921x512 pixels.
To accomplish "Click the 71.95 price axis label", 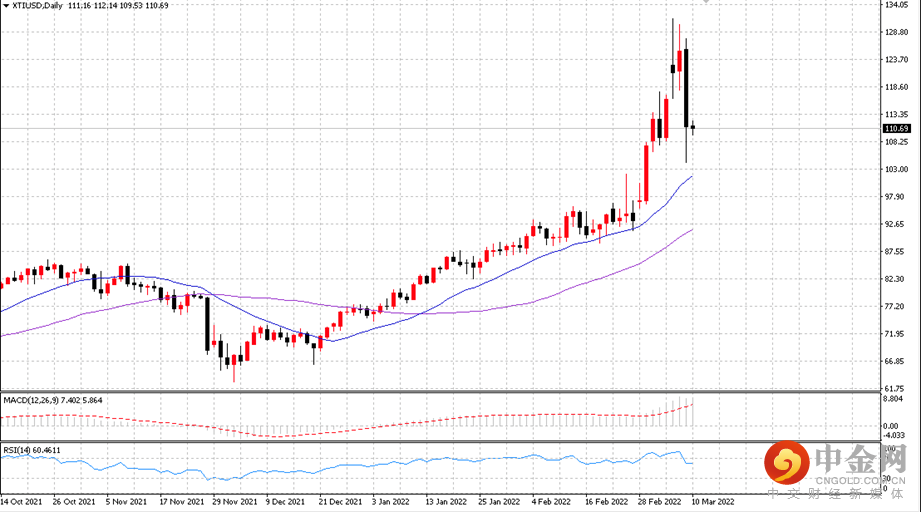I will 895,334.
